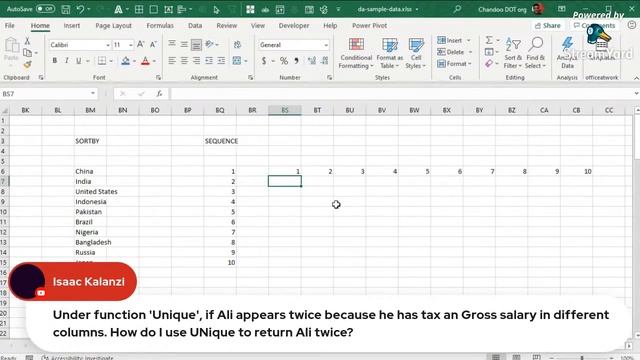640x360 pixels.
Task: Select column header BQ
Action: [220, 110]
